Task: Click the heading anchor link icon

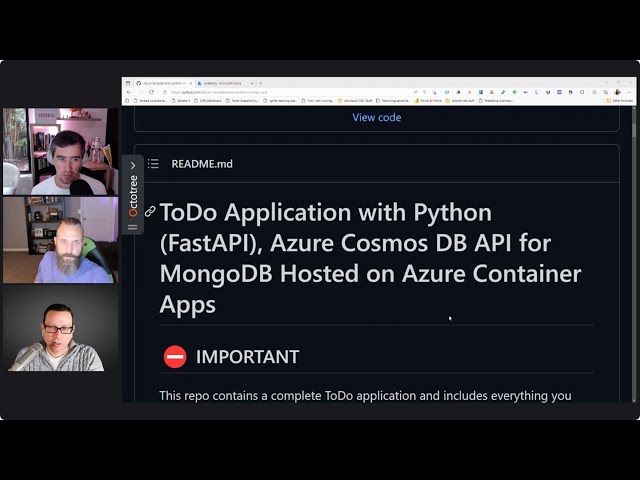Action: [x=150, y=211]
